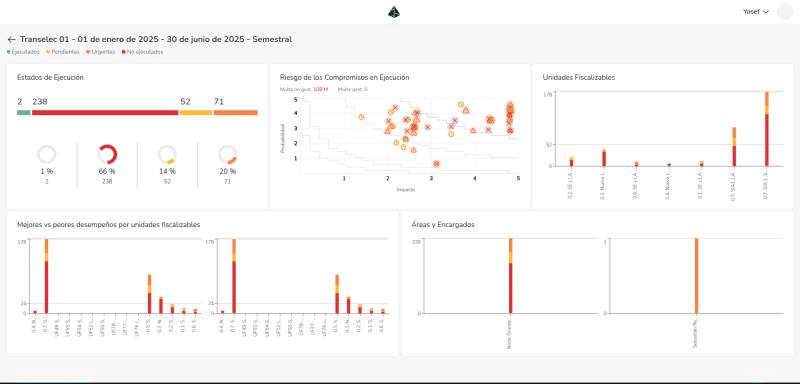Click the red bar segment labeled 238
The height and width of the screenshot is (384, 800).
pos(105,112)
